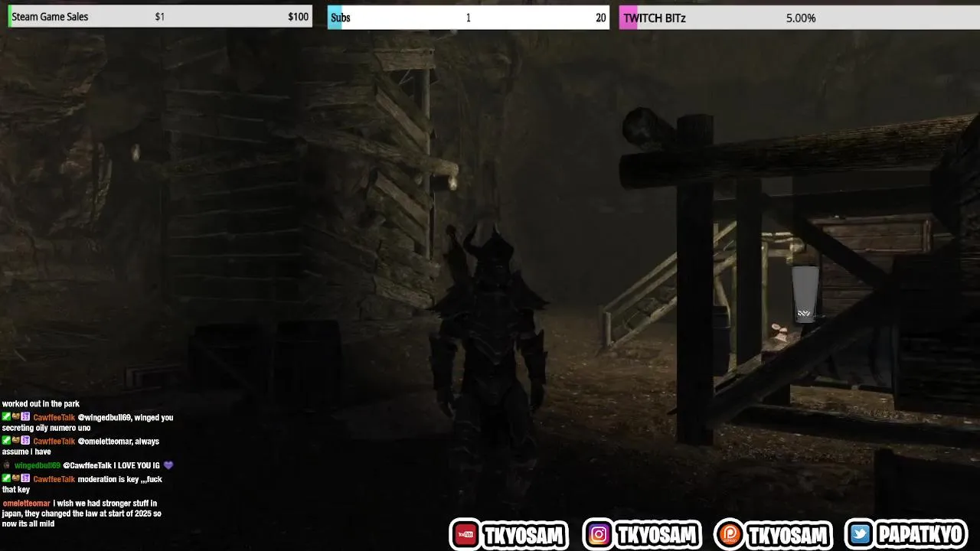The image size is (980, 551).
Task: Click the '@omeletteomar, always' mention text
Action: point(119,442)
